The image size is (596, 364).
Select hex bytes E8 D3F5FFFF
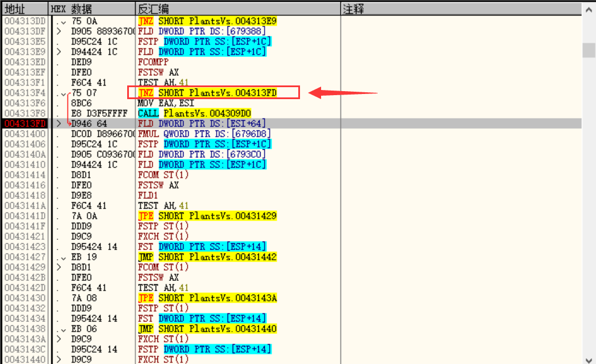pos(99,113)
